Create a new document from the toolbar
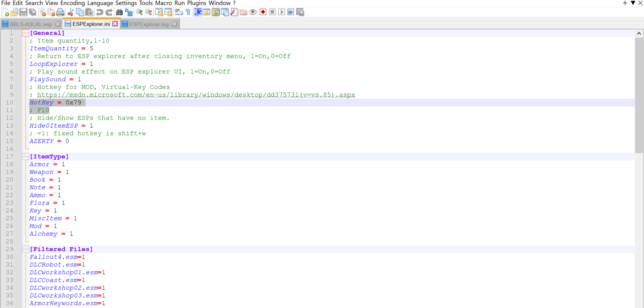This screenshot has height=308, width=644. pos(5,12)
